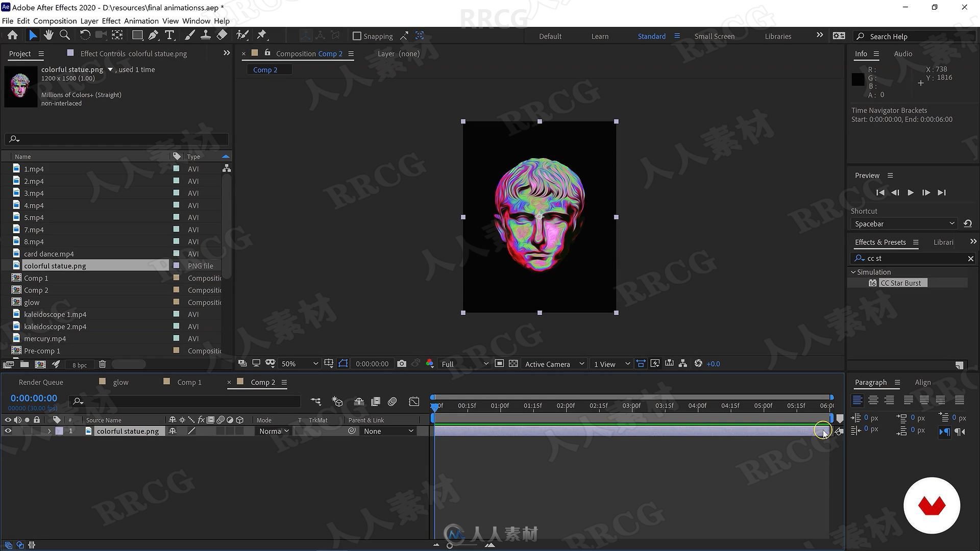Image resolution: width=980 pixels, height=551 pixels.
Task: Switch to Render Queue tab
Action: coord(41,382)
